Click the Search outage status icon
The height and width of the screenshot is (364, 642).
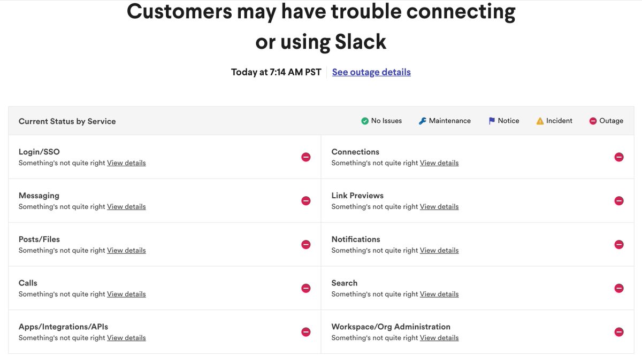pyautogui.click(x=619, y=288)
